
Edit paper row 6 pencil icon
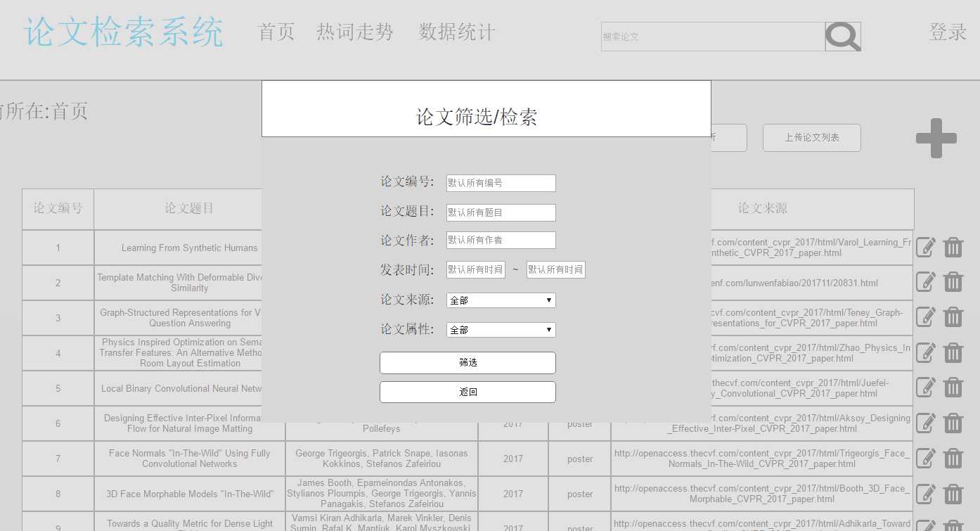926,423
